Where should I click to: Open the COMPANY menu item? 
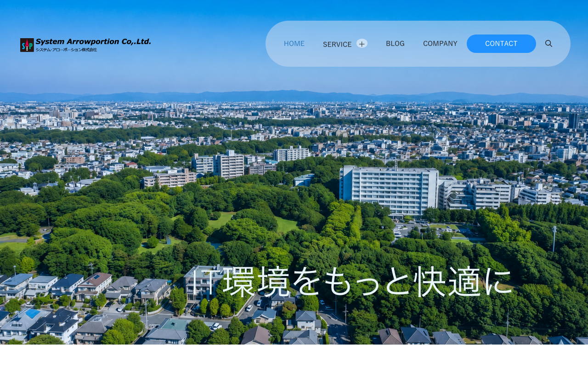click(440, 44)
